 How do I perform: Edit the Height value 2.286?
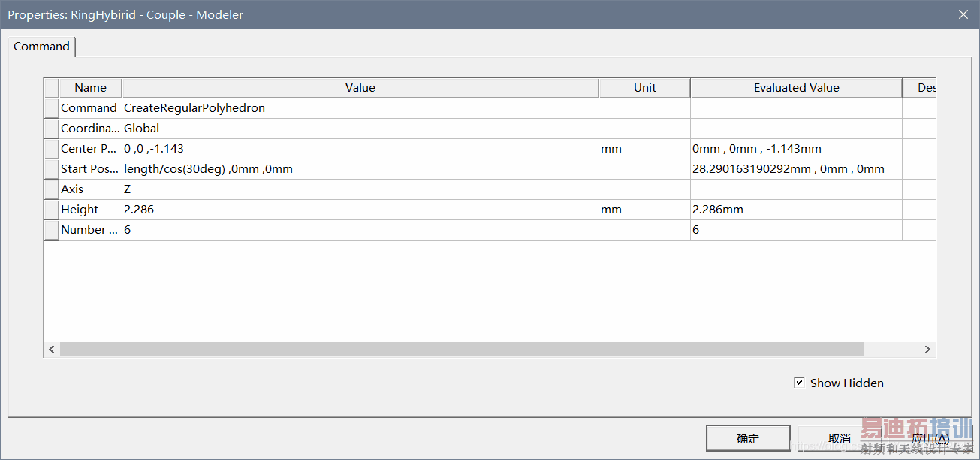click(360, 210)
